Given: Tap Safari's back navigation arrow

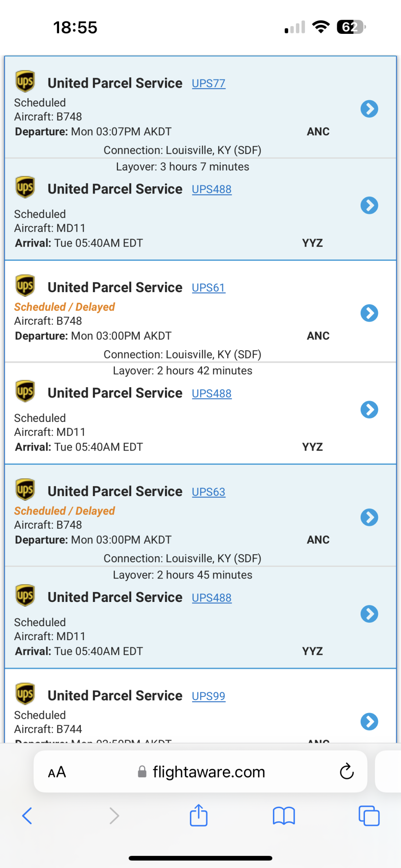Looking at the screenshot, I should coord(27,816).
